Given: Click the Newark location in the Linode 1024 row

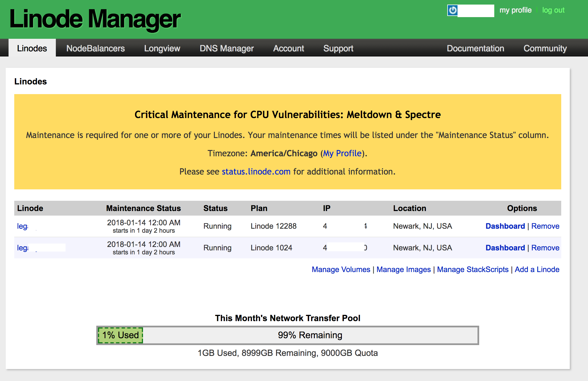Looking at the screenshot, I should pyautogui.click(x=422, y=248).
